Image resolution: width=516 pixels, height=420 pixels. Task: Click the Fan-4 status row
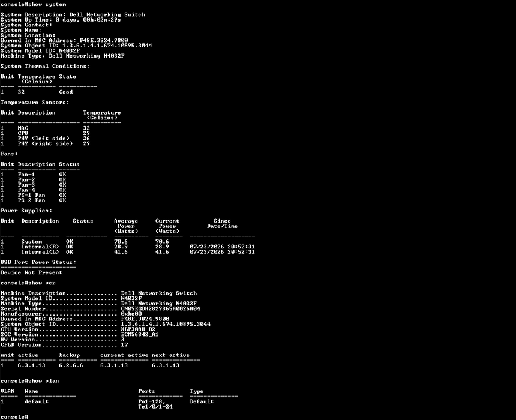[33, 190]
